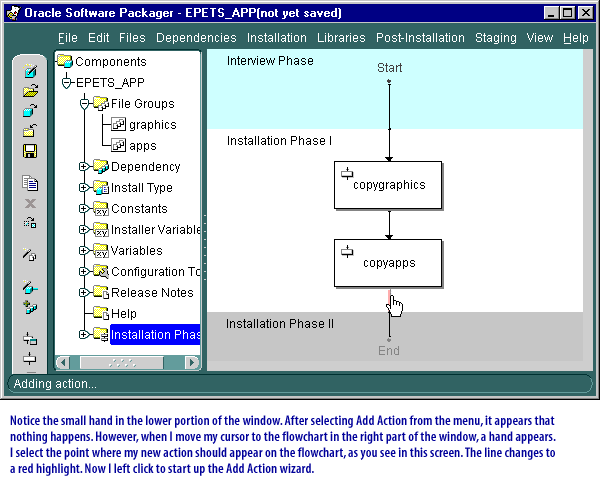Expand the Variables node
The image size is (600, 484).
pos(84,251)
